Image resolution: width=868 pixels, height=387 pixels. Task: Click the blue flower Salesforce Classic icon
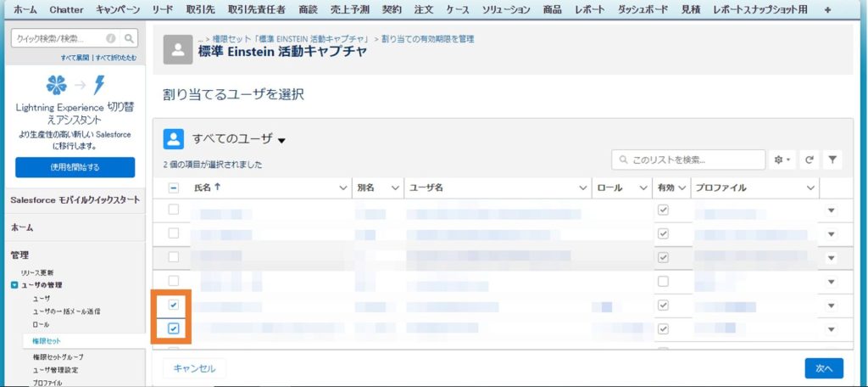[x=57, y=85]
